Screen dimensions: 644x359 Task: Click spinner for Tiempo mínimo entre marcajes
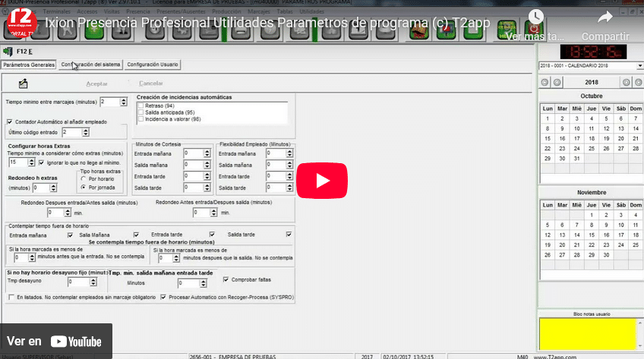pyautogui.click(x=124, y=102)
